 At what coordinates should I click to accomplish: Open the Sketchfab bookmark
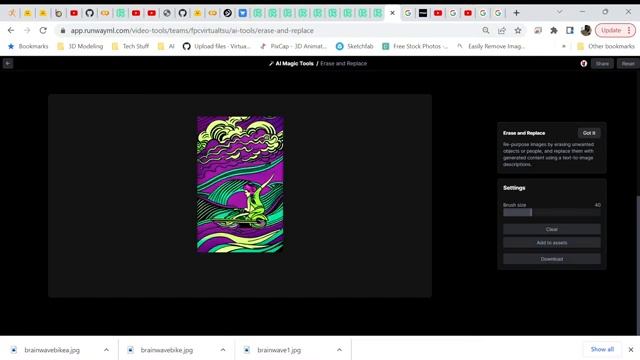pos(355,47)
